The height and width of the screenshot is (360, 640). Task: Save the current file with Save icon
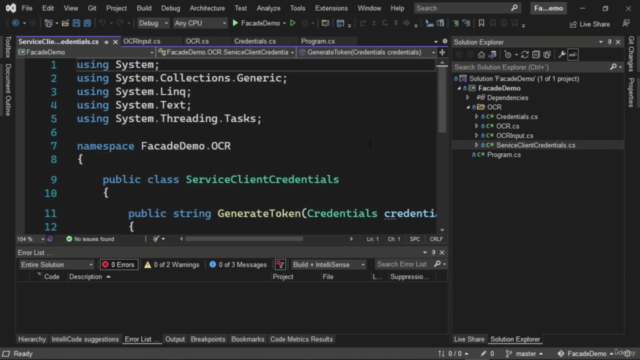click(76, 23)
